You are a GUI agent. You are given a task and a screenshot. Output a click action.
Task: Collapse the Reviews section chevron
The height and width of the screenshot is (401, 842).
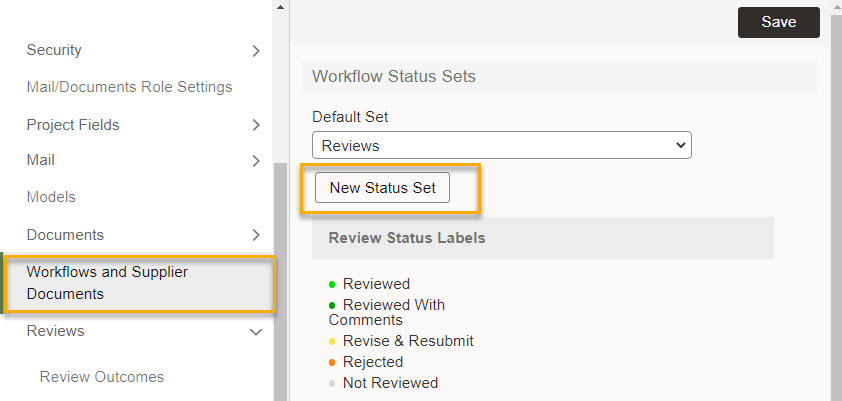pyautogui.click(x=256, y=332)
